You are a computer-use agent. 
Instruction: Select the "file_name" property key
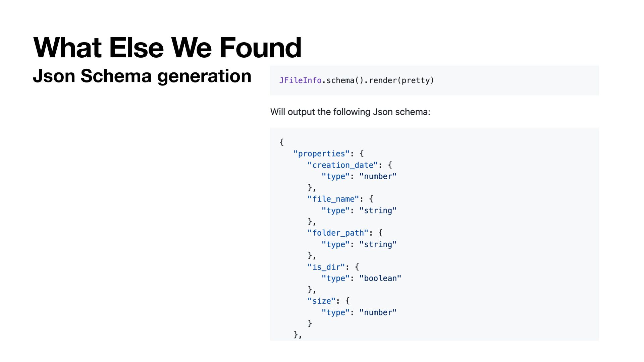pyautogui.click(x=333, y=199)
